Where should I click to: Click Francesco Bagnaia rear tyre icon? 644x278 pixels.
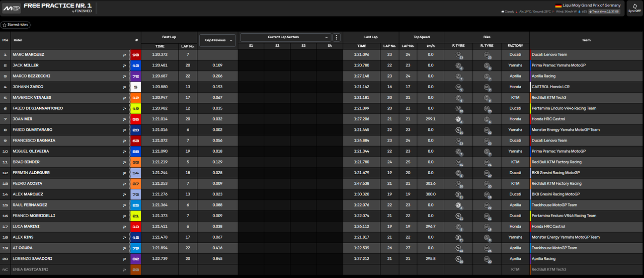click(x=487, y=141)
